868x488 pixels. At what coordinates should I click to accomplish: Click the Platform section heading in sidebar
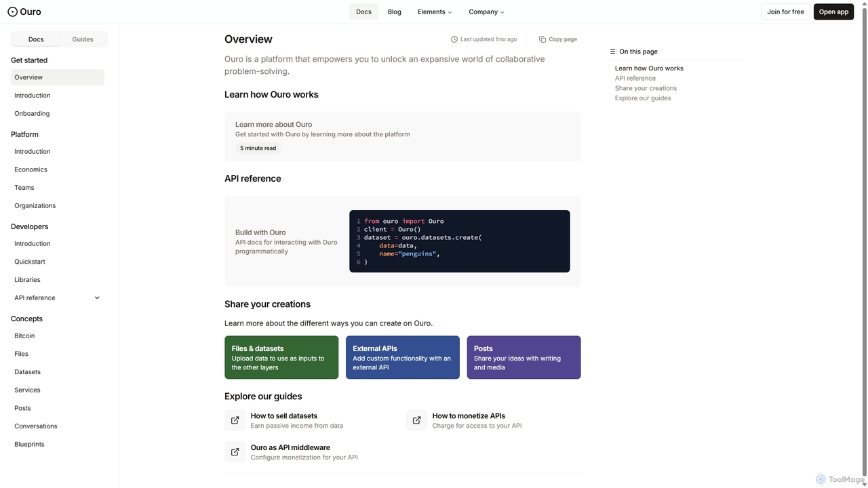click(24, 134)
